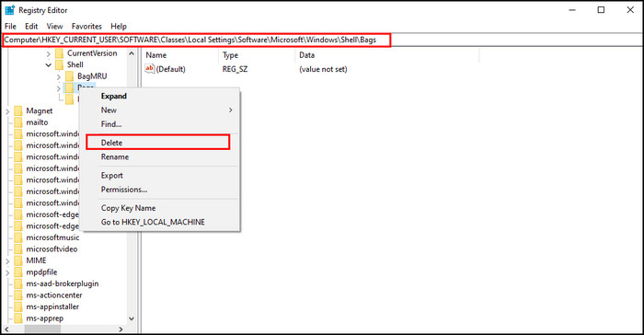This screenshot has height=335, width=644.
Task: Select the Shell key label
Action: pos(75,65)
